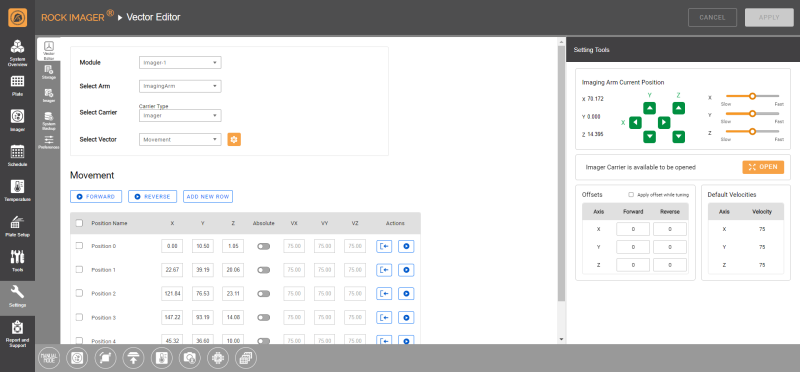Run the Forward movement
The width and height of the screenshot is (800, 372).
point(96,196)
